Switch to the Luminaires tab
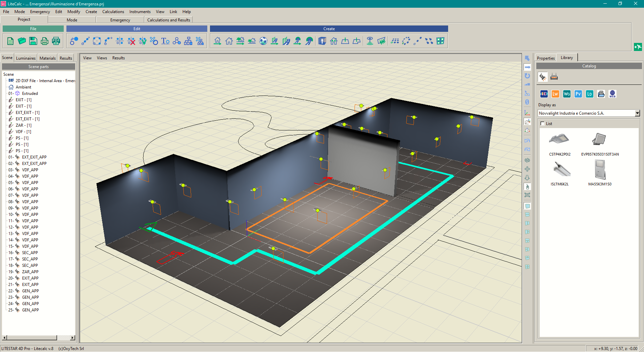The height and width of the screenshot is (352, 644). [26, 58]
